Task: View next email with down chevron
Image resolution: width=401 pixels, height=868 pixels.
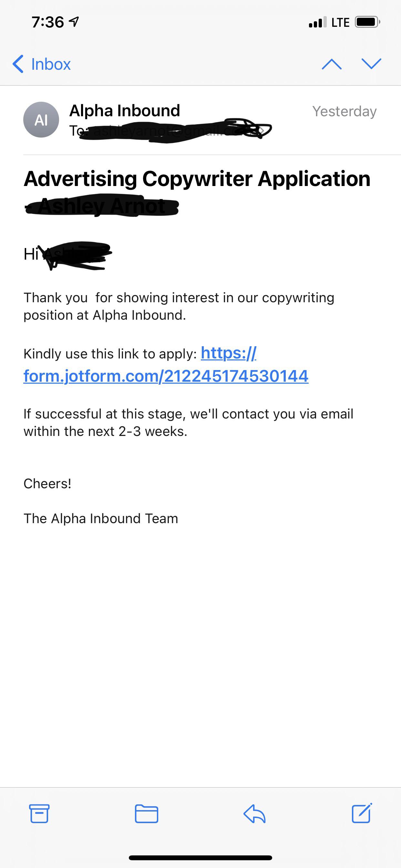Action: tap(371, 64)
